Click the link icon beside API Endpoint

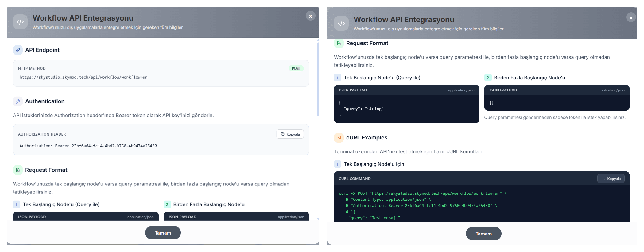[18, 50]
